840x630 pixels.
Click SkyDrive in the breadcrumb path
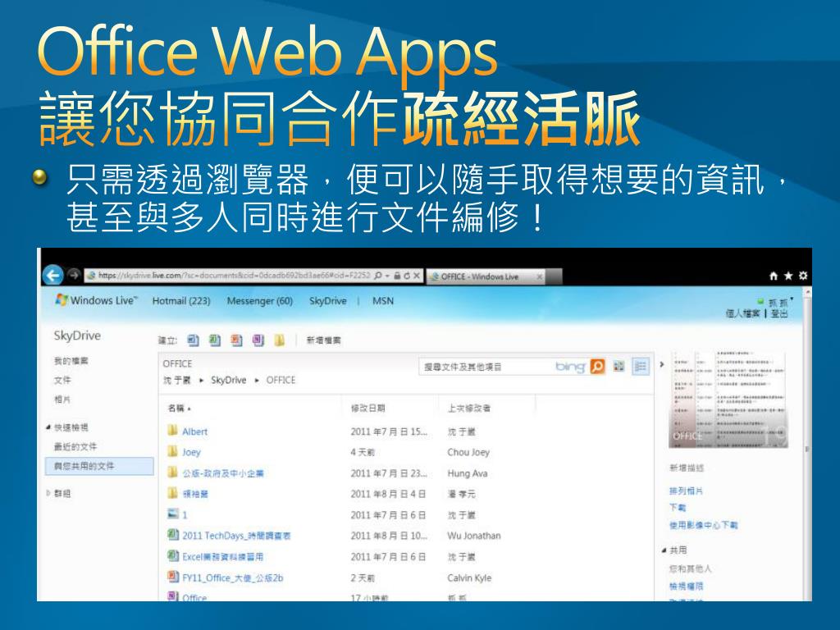pos(228,380)
